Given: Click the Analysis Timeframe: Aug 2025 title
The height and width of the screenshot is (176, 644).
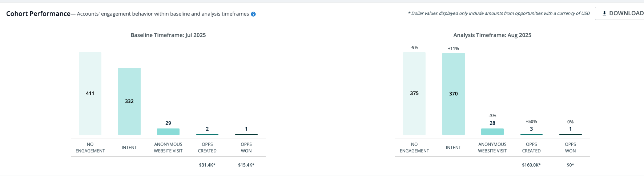Looking at the screenshot, I should click(492, 35).
